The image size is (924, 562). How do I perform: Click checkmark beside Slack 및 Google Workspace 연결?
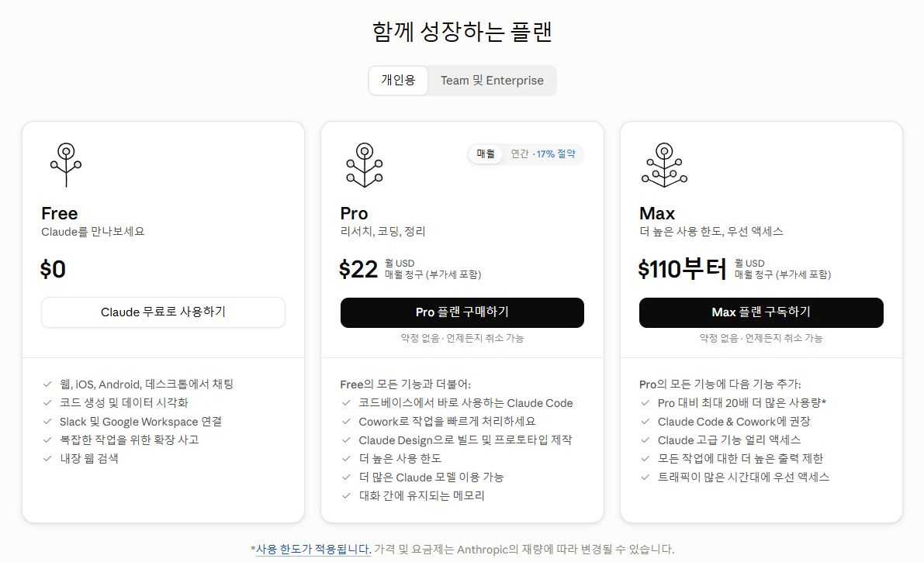(x=47, y=421)
